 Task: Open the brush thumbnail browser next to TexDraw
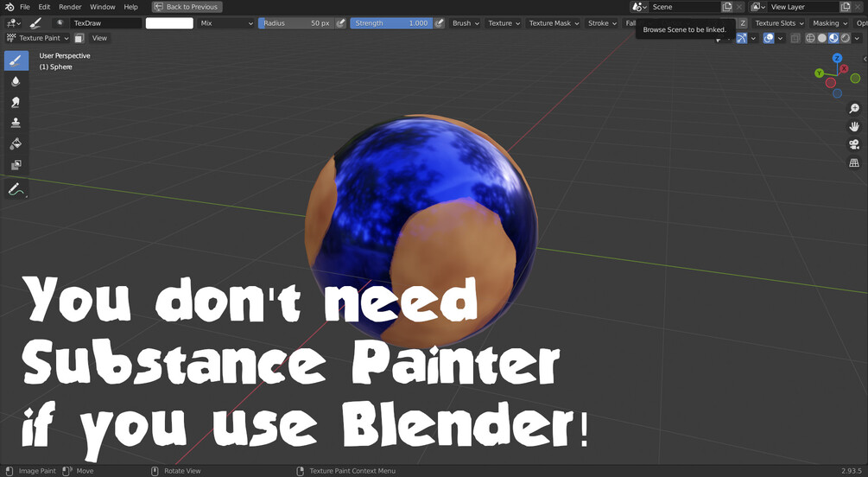tap(60, 23)
